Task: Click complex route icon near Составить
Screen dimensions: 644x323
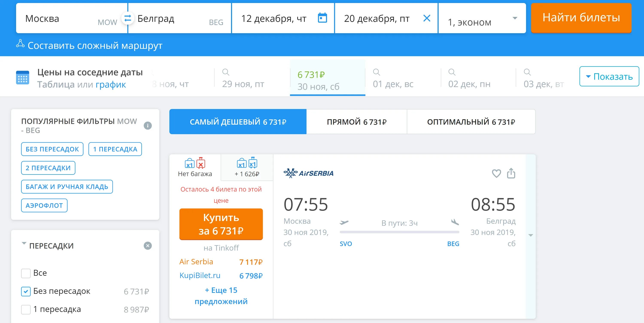Action: (x=20, y=44)
